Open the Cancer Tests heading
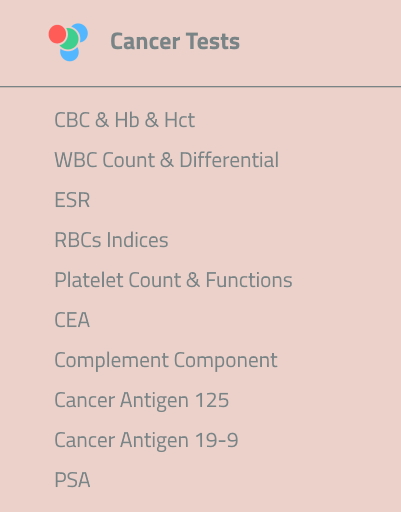Image resolution: width=401 pixels, height=512 pixels. [175, 41]
